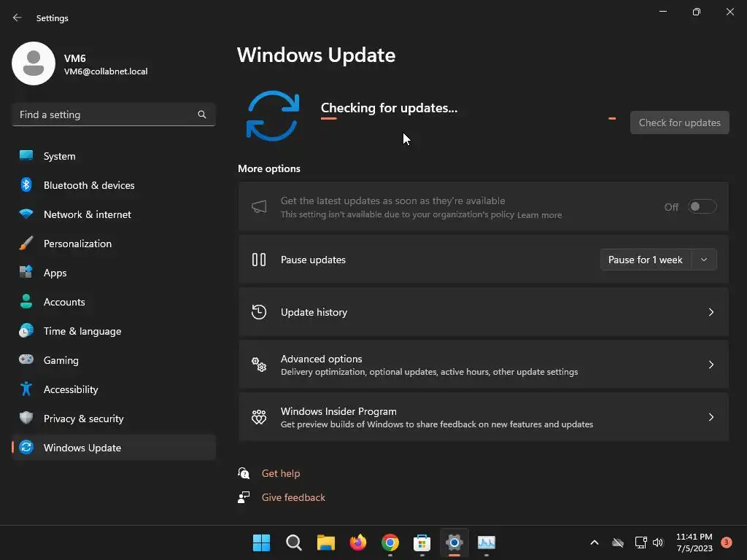Click the Settings gear on taskbar
Image resolution: width=747 pixels, height=560 pixels.
pos(454,542)
